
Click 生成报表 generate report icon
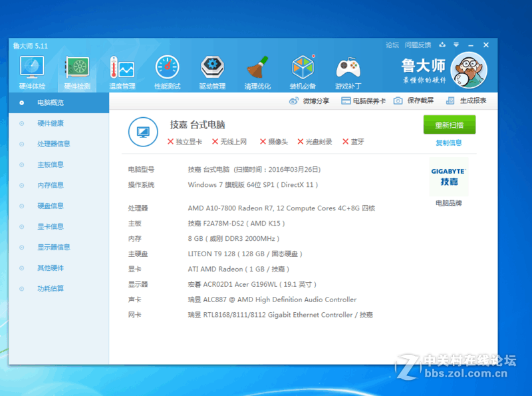450,101
